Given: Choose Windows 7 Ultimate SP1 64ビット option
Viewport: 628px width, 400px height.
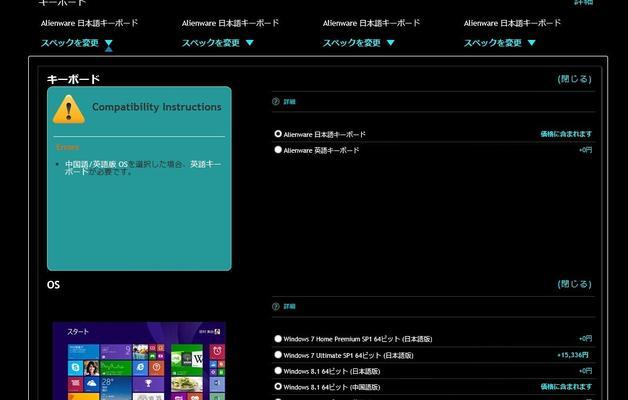Looking at the screenshot, I should point(278,355).
